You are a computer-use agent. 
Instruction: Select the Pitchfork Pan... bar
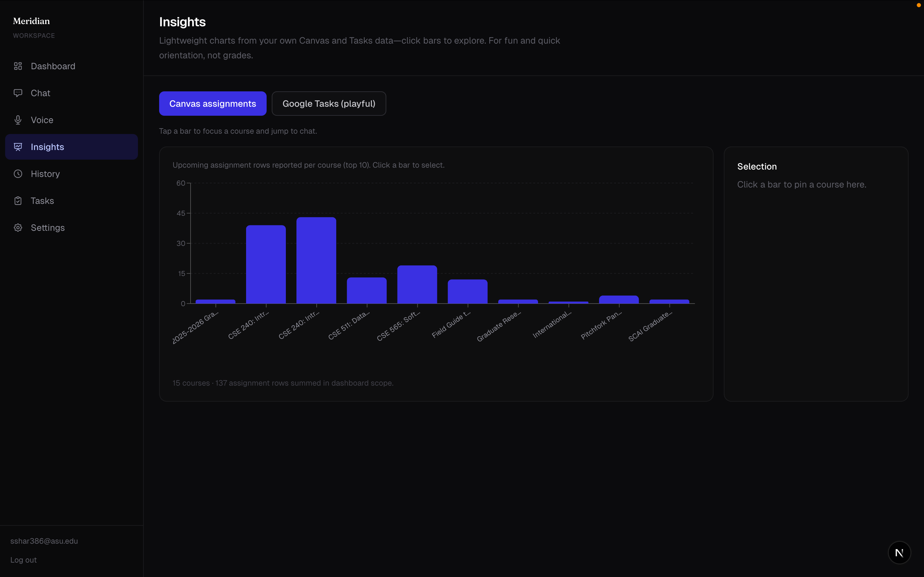point(619,300)
